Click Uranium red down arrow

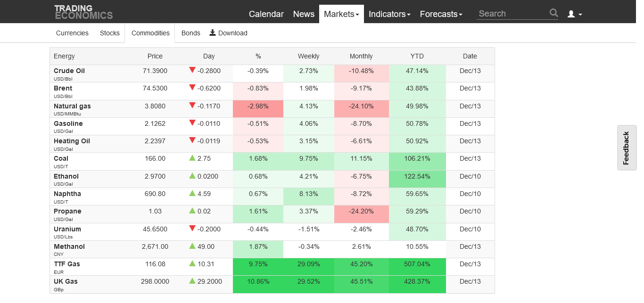192,229
